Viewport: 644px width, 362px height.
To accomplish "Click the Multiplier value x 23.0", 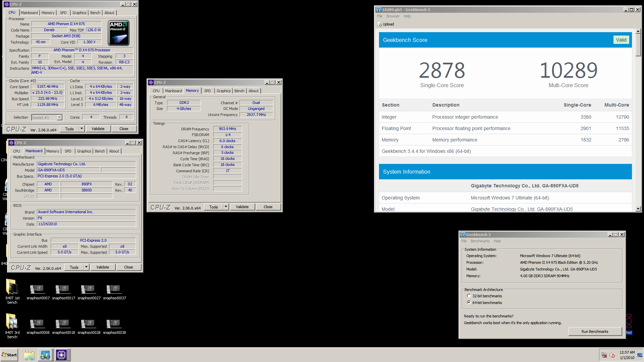I will pyautogui.click(x=48, y=93).
